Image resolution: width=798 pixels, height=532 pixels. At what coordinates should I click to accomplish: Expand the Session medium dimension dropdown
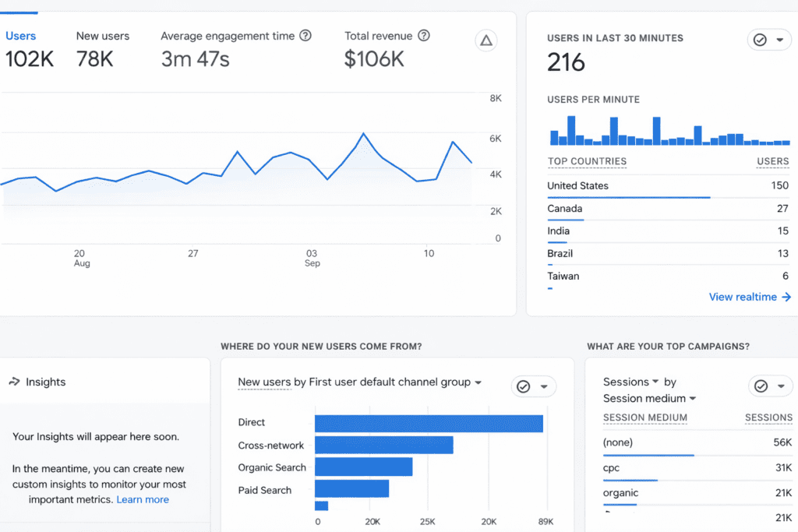[649, 398]
